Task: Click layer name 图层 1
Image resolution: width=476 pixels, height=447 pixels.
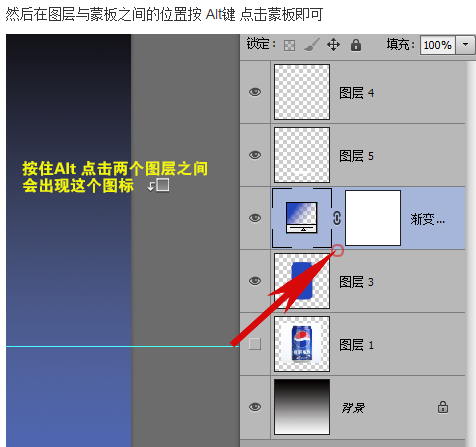Action: click(356, 345)
